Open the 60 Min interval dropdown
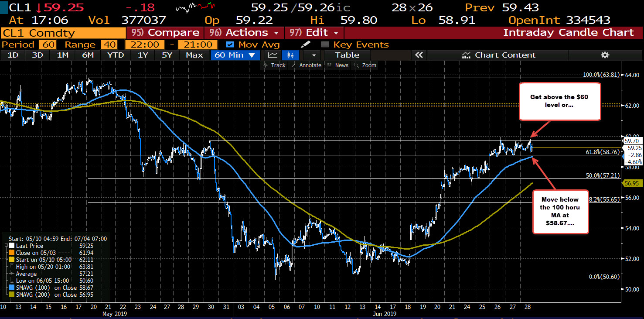This screenshot has height=319, width=644. 235,55
